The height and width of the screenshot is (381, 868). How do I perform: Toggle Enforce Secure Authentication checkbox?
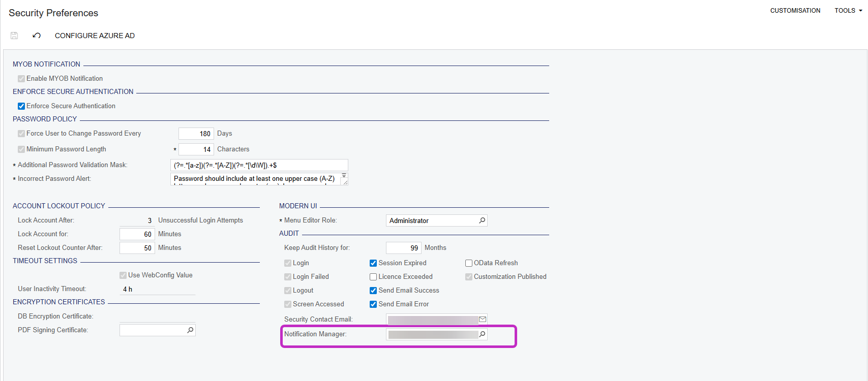[21, 106]
